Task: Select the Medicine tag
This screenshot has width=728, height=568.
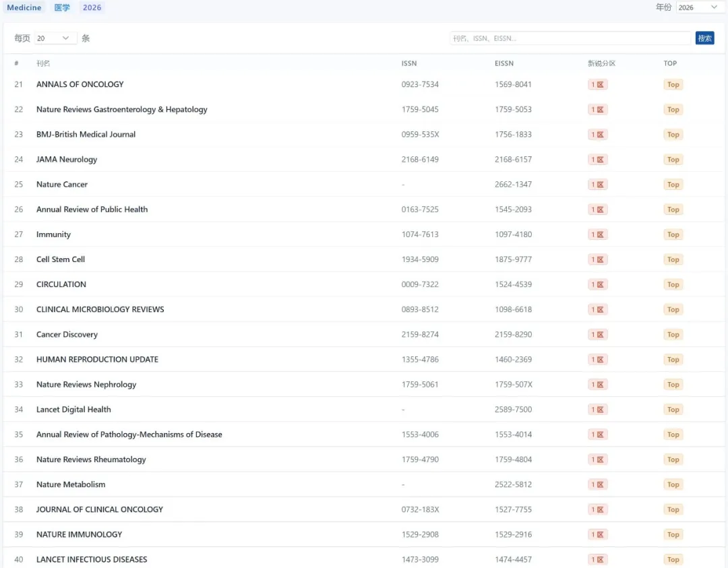Action: coord(24,7)
